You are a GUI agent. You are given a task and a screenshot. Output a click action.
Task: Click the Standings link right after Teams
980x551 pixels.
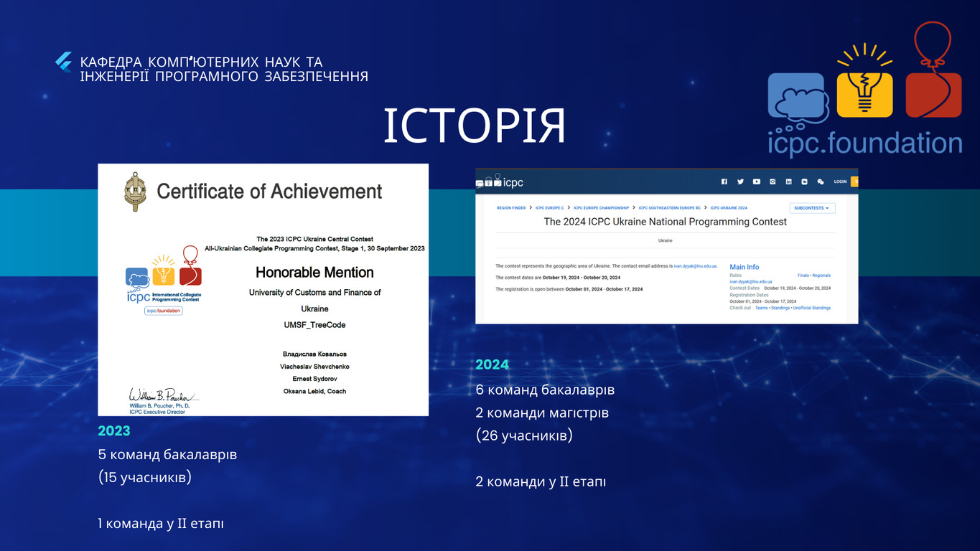(780, 308)
